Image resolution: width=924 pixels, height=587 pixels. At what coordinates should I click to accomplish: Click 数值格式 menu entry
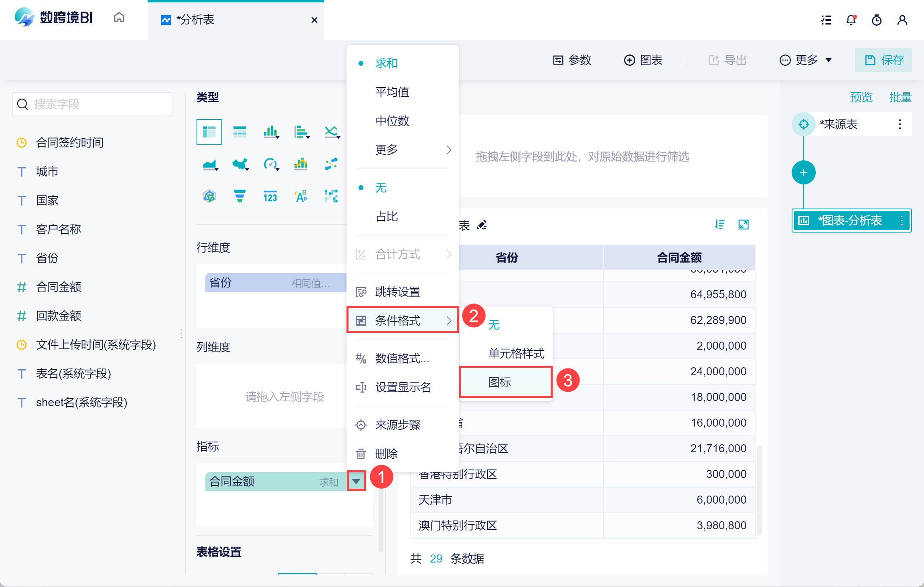(402, 358)
